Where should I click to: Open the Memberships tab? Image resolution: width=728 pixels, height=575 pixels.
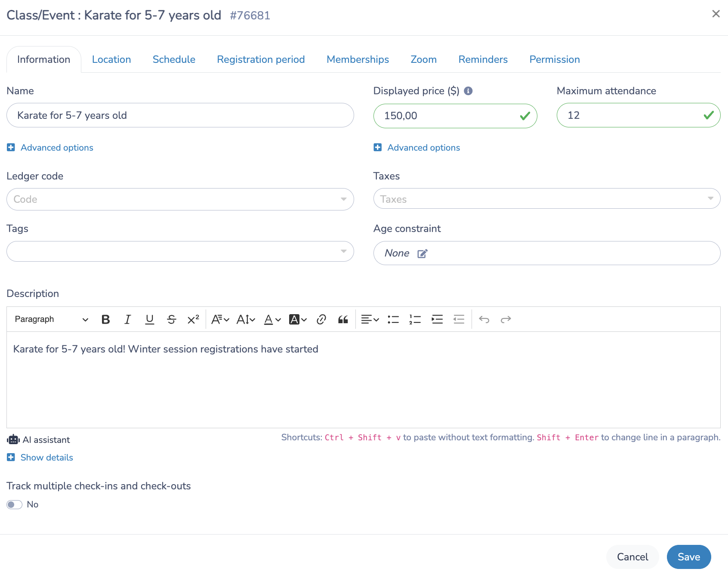pos(358,59)
